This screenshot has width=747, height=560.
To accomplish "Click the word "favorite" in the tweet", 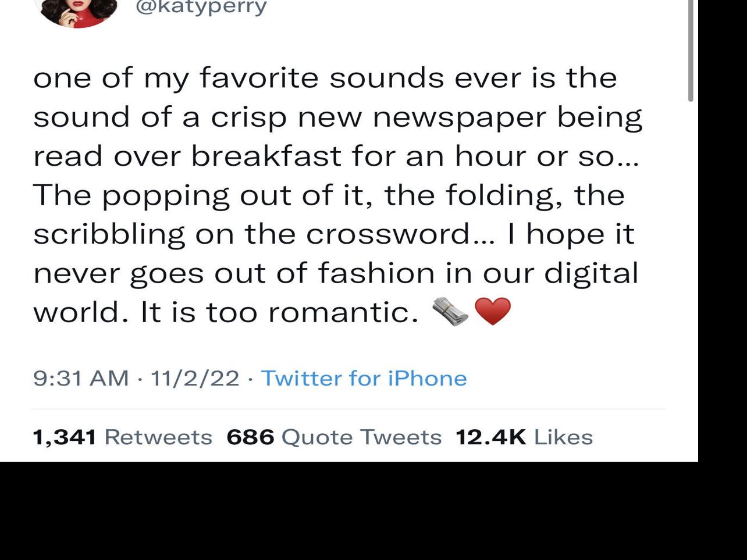I will tap(259, 78).
